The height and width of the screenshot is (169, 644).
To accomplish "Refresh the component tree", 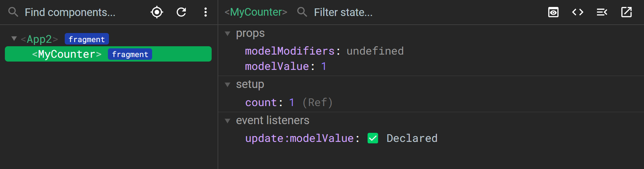I will pyautogui.click(x=181, y=12).
